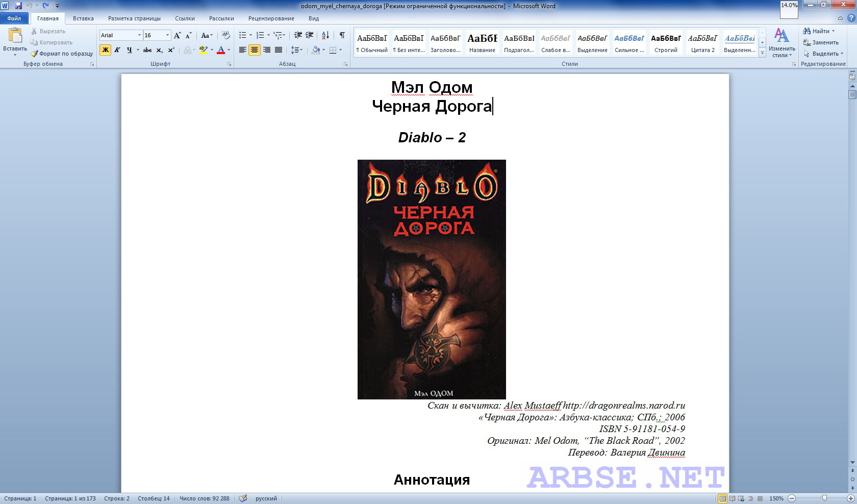Click shading paint bucket icon
The image size is (857, 504).
point(316,50)
